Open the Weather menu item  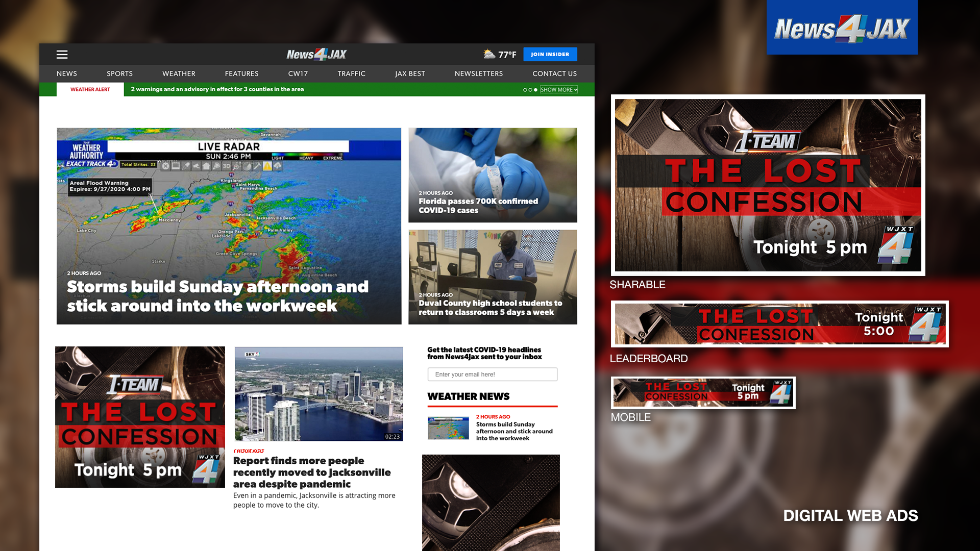(x=179, y=74)
